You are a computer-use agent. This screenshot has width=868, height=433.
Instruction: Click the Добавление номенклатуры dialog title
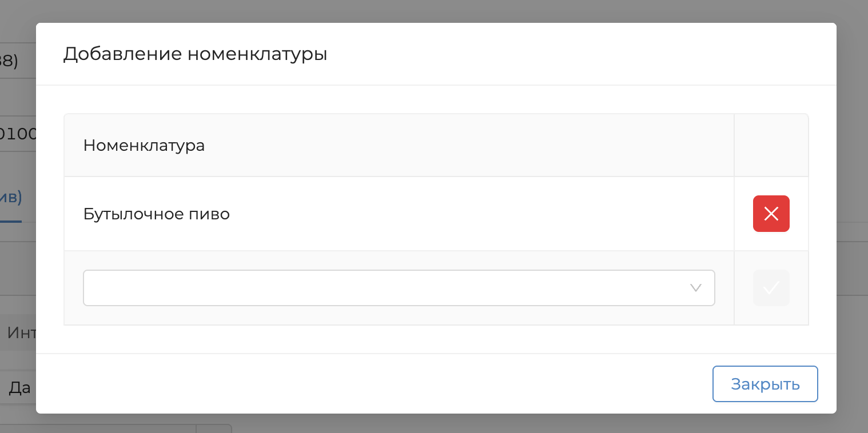195,54
